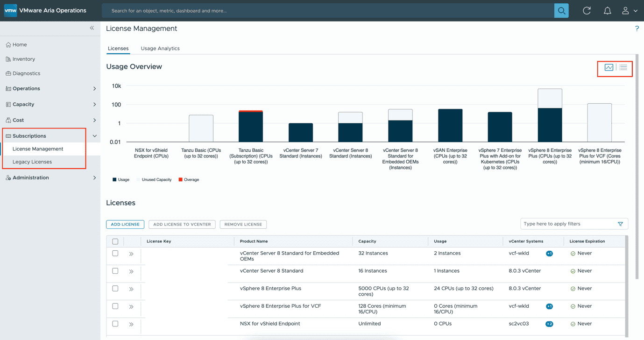
Task: Toggle the select-all licenses checkbox
Action: 115,241
